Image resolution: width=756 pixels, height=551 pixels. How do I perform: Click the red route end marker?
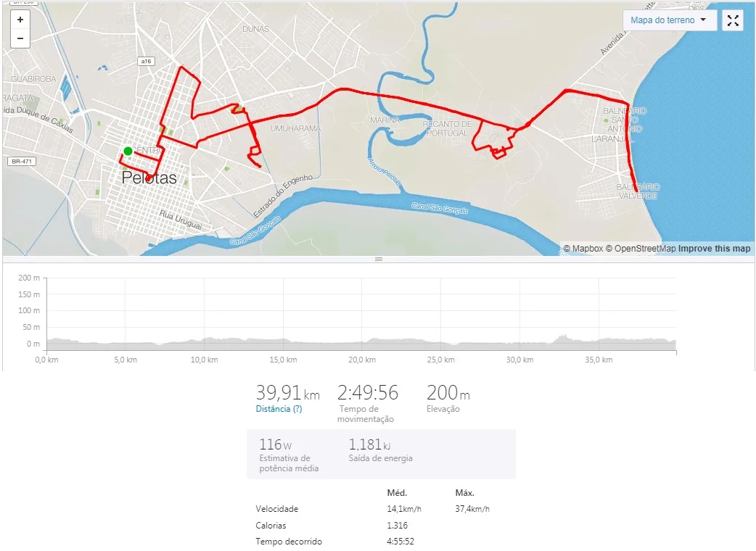click(x=149, y=178)
